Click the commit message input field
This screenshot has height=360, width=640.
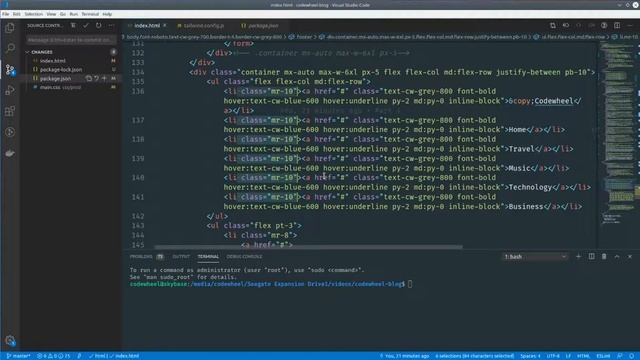click(x=70, y=40)
